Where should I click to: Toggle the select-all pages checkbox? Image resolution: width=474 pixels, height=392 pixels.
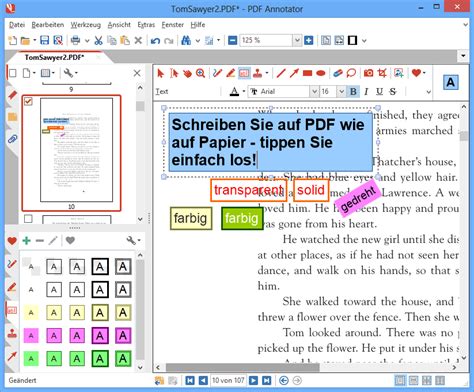pos(12,73)
